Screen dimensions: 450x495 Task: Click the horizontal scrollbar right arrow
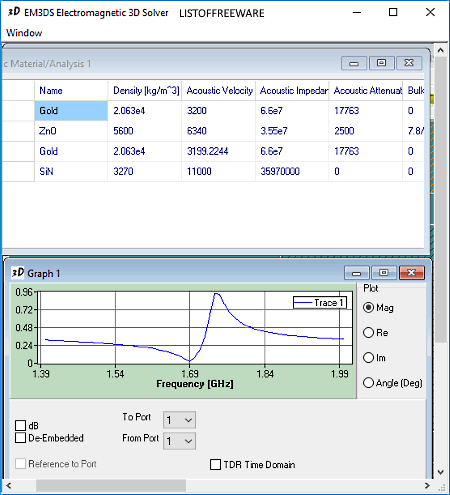[x=427, y=485]
